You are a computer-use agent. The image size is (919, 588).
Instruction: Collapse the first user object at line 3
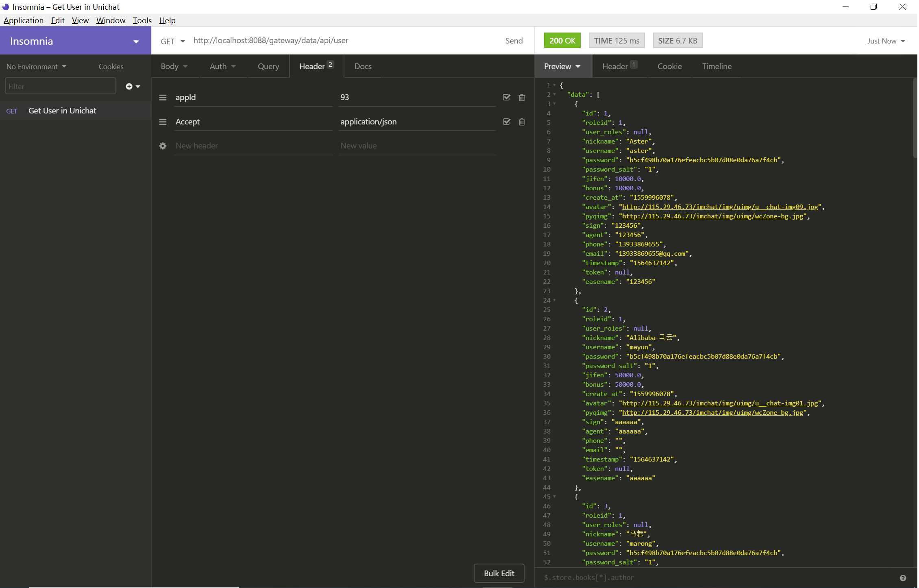coord(554,104)
